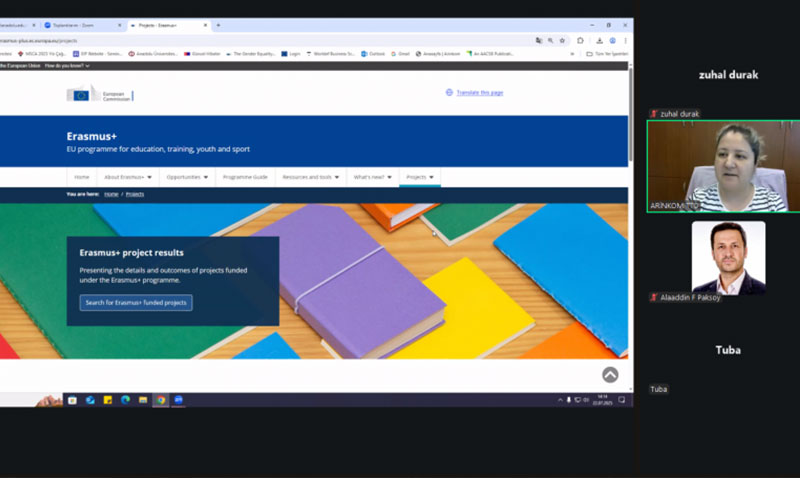Open the Sticky Notes taskbar icon
The height and width of the screenshot is (478, 800).
tap(108, 400)
